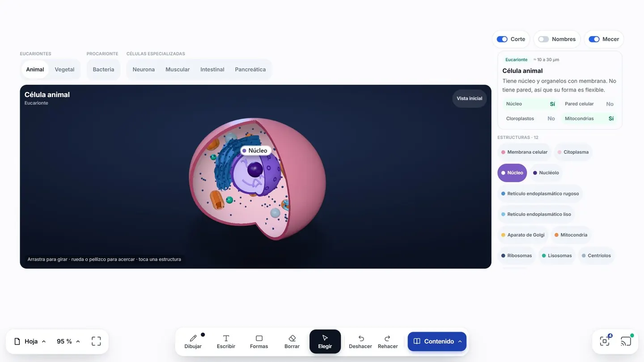
Task: Highlight the Membrana celular structure
Action: [x=524, y=152]
